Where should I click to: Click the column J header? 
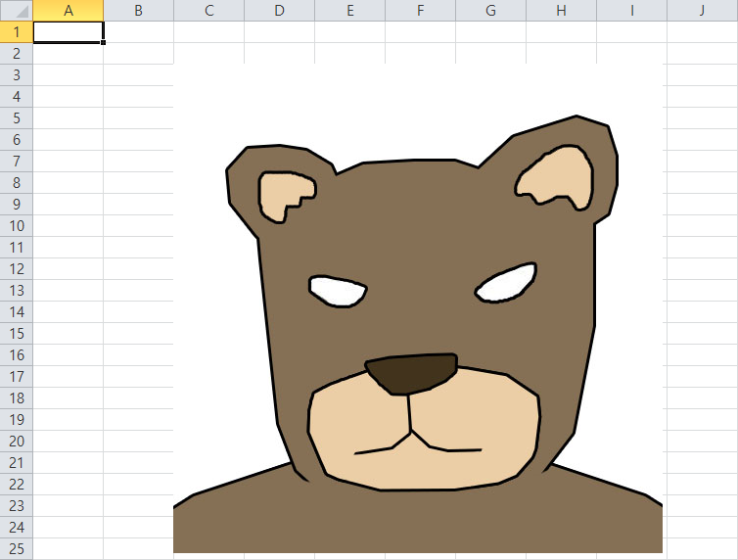(x=702, y=11)
